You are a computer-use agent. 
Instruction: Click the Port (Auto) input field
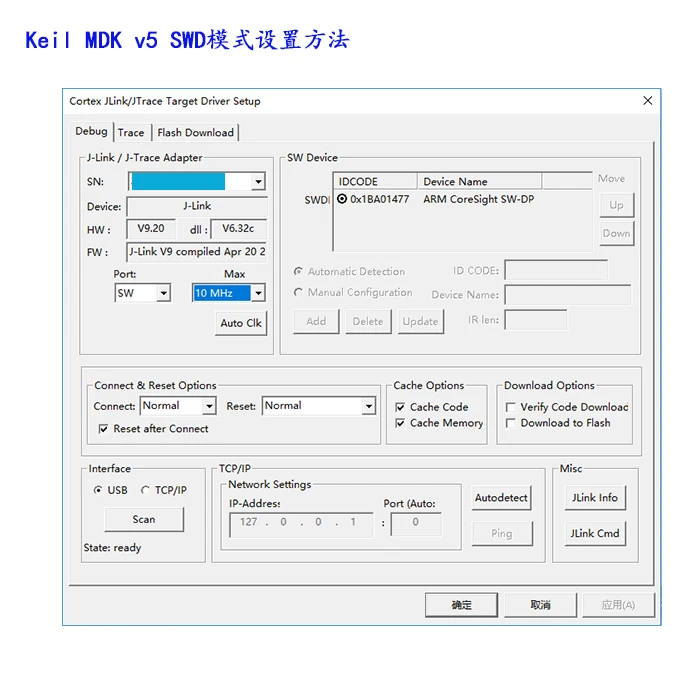tap(416, 524)
